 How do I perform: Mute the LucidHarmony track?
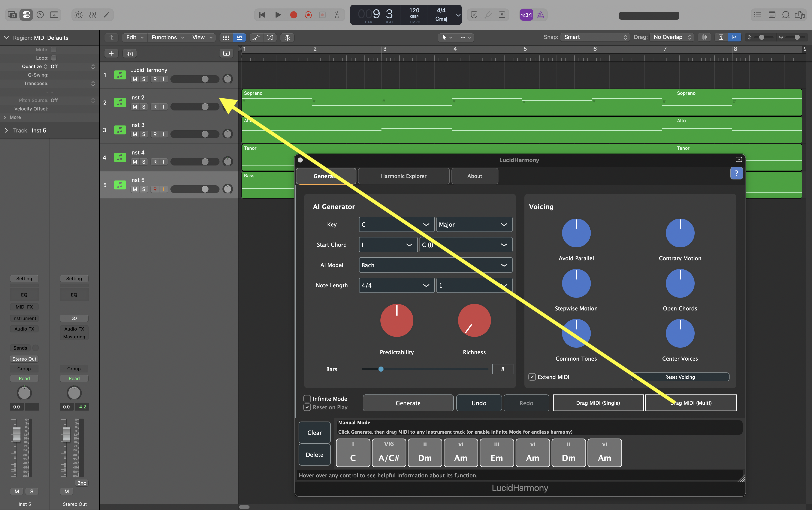pos(135,79)
